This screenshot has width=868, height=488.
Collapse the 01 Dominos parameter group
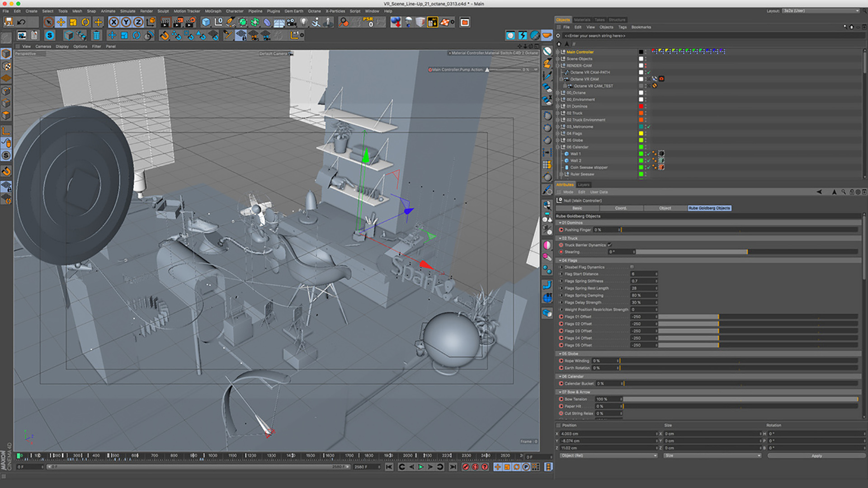(x=560, y=223)
